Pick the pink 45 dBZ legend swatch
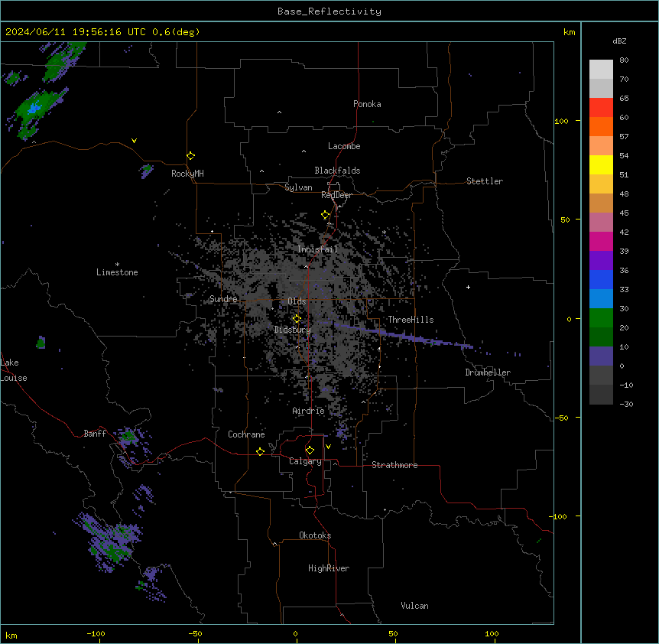The image size is (659, 644). pyautogui.click(x=601, y=223)
